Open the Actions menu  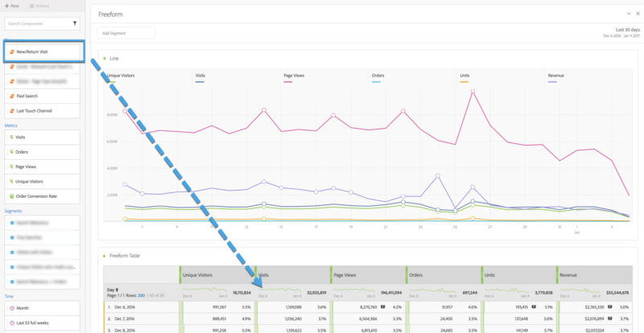point(39,6)
